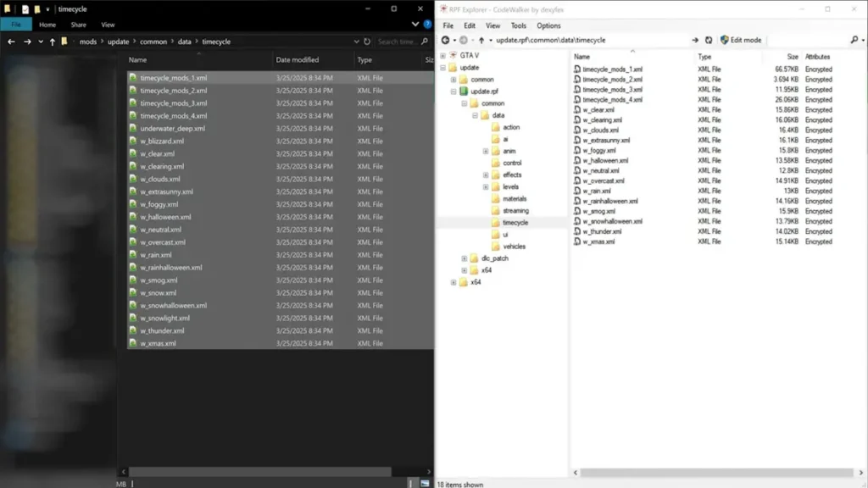Sort by the Size column in CodeWalker
Screen dimensions: 868x488
(792, 57)
